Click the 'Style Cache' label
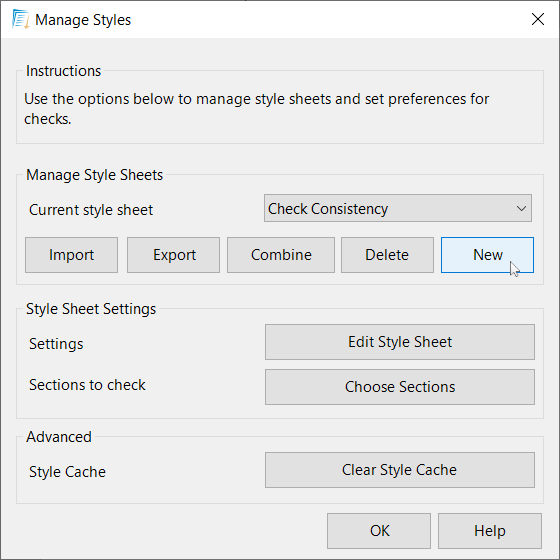 coord(68,472)
